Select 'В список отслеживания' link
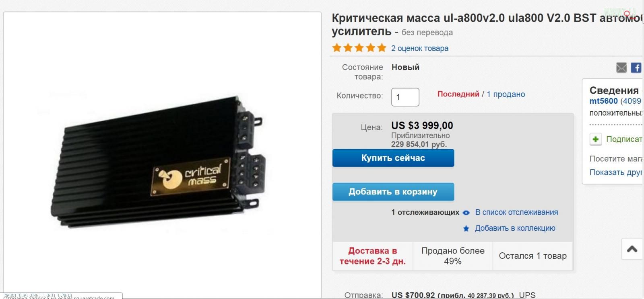Image resolution: width=644 pixels, height=299 pixels. (516, 212)
